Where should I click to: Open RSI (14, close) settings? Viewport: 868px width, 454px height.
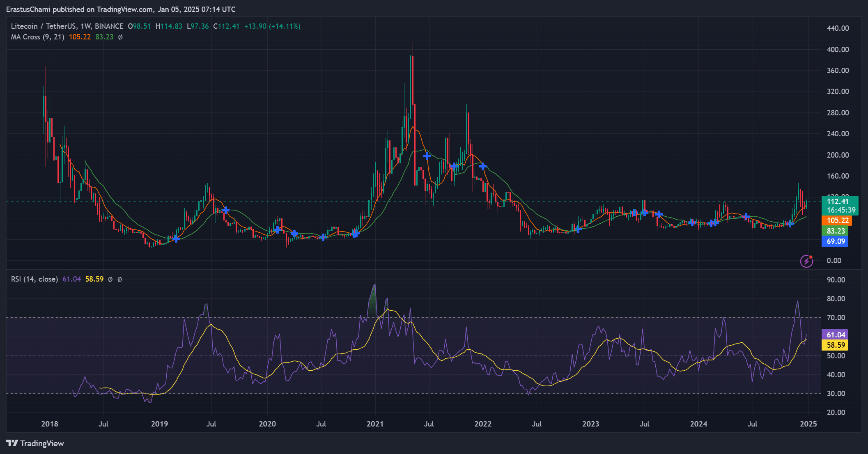pyautogui.click(x=34, y=279)
